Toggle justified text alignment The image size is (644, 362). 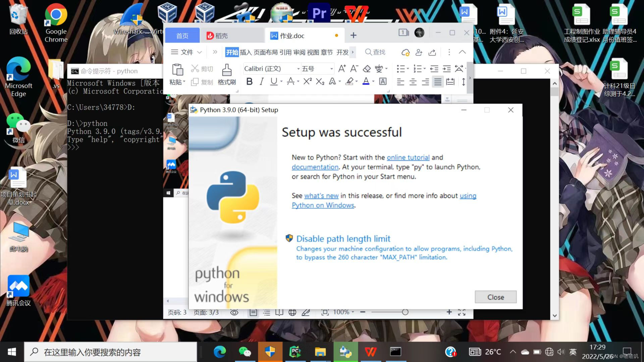(x=437, y=82)
